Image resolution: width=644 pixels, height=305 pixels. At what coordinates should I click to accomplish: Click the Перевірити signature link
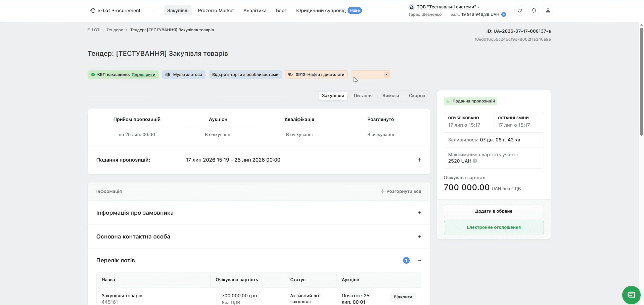tap(143, 75)
